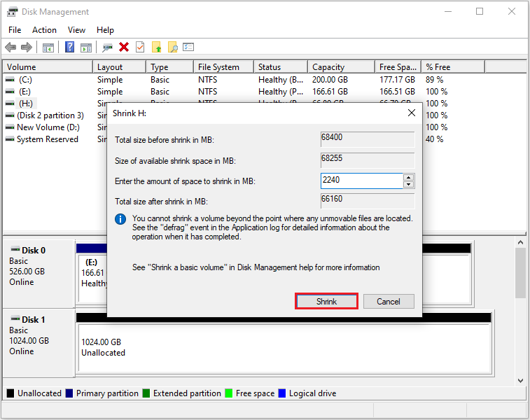Click the Disk 0 drive icon
The image size is (530, 420).
pyautogui.click(x=15, y=249)
